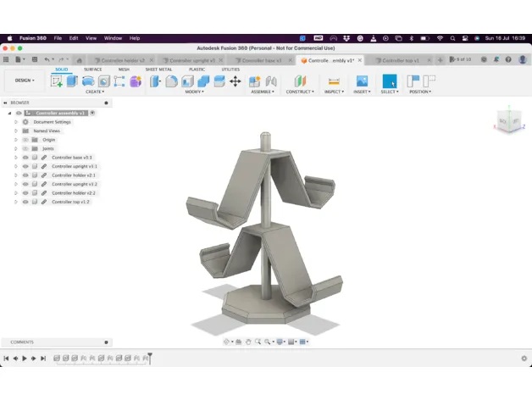Screen dimensions: 532x400
Task: Choose the Extrude tool
Action: (72, 81)
